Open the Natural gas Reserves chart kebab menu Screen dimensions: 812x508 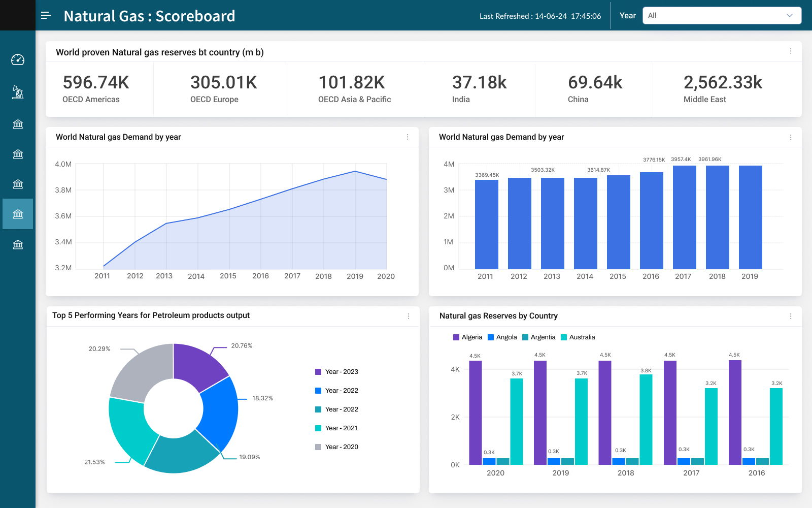click(790, 316)
